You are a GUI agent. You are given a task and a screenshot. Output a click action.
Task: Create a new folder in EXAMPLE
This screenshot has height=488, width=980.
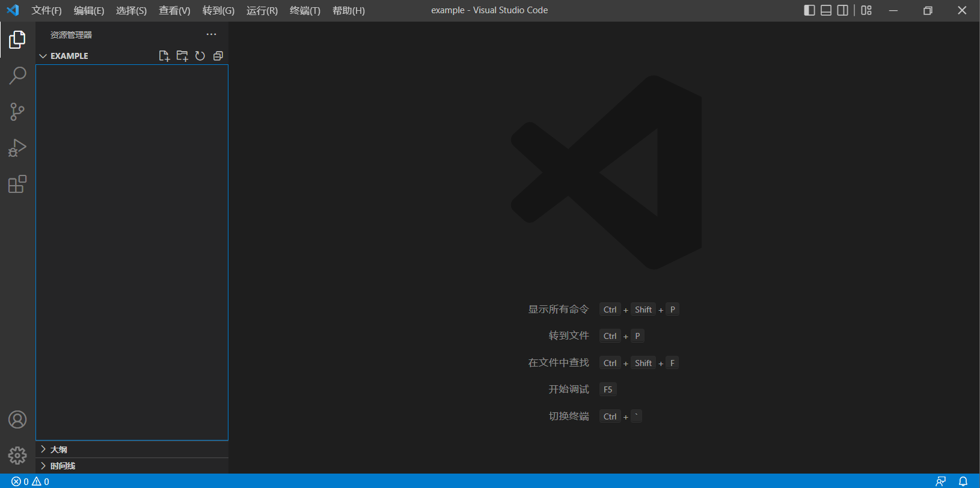pos(182,56)
